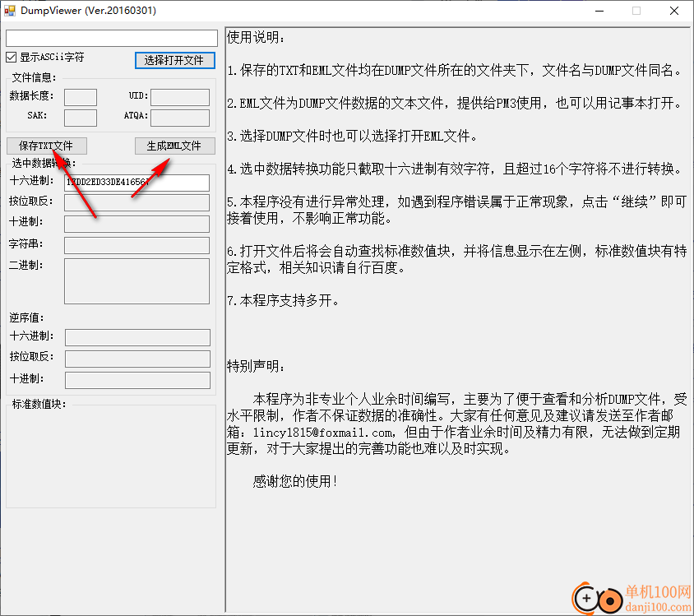Click the 使用说明 heading text

coord(256,37)
